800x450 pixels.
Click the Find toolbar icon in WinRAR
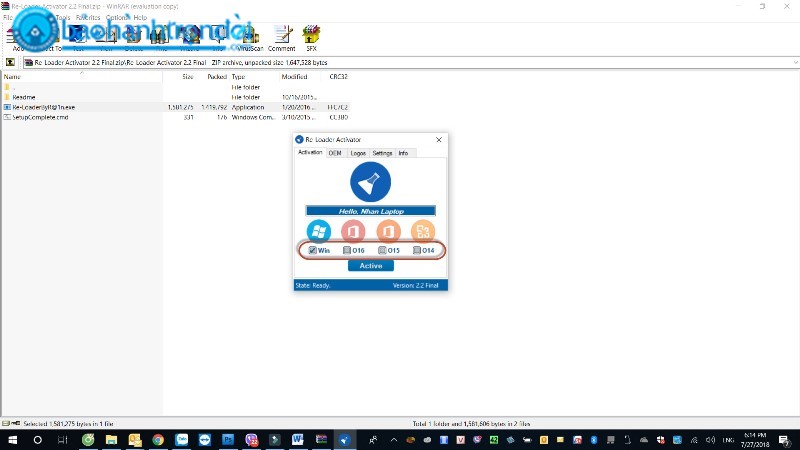[161, 38]
